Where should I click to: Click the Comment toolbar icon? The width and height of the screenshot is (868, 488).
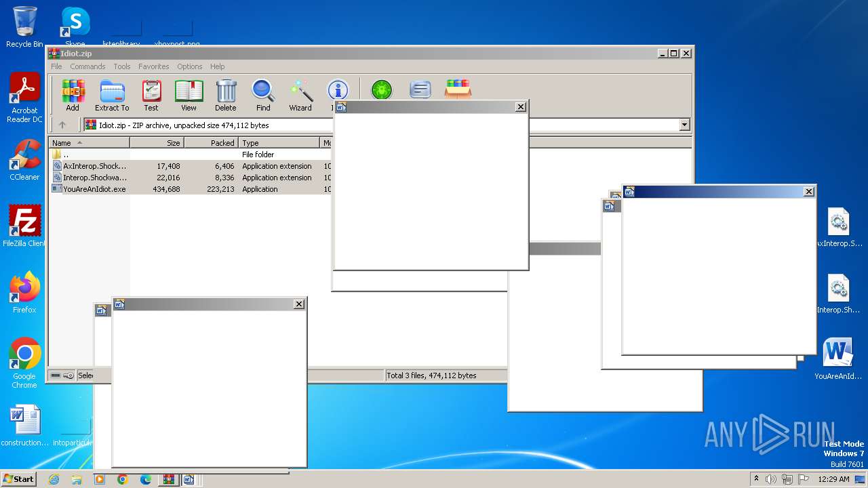coord(420,89)
